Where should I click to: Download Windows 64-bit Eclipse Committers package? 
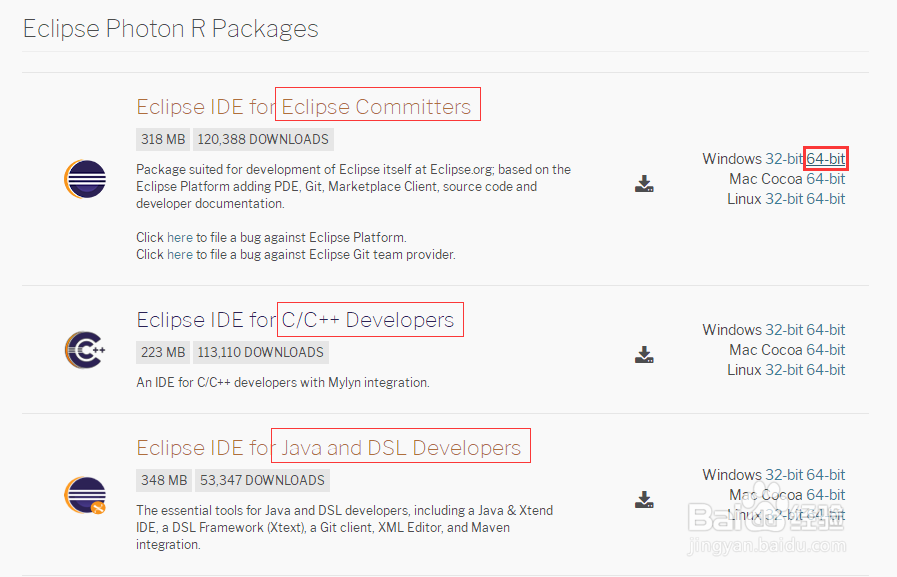click(826, 159)
